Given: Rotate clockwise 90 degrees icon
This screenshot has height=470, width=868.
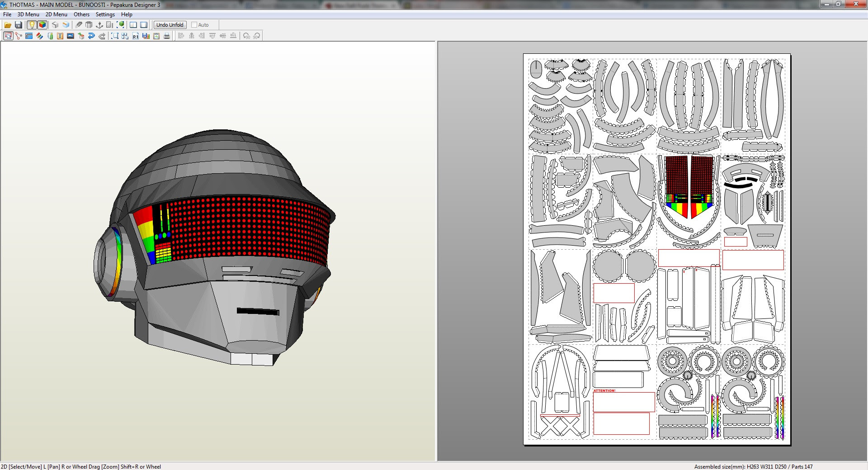Looking at the screenshot, I should 257,36.
